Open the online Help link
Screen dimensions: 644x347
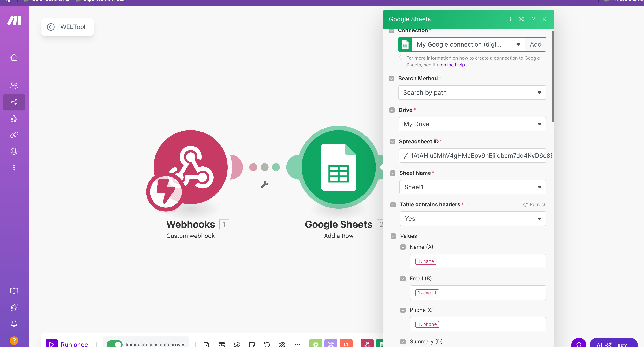[453, 65]
